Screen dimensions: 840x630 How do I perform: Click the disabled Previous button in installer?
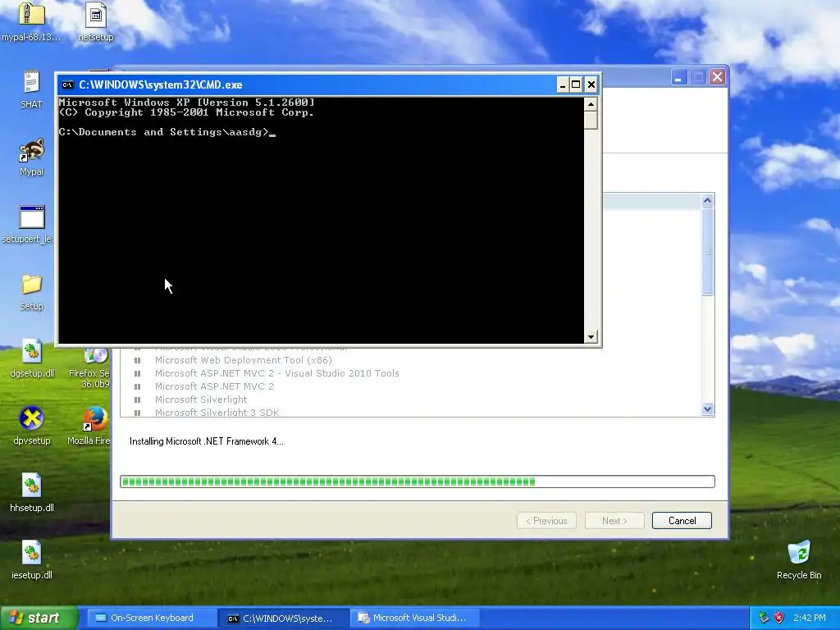tap(546, 521)
